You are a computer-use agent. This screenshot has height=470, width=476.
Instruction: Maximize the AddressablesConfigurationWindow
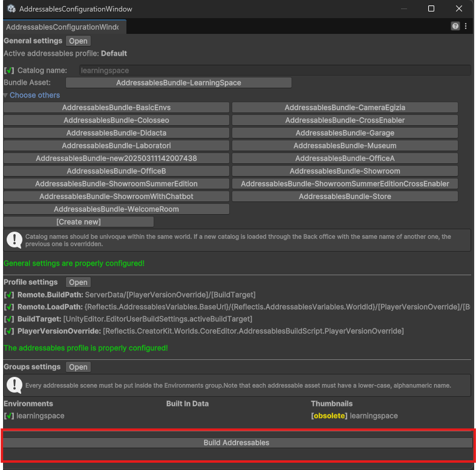click(x=431, y=9)
